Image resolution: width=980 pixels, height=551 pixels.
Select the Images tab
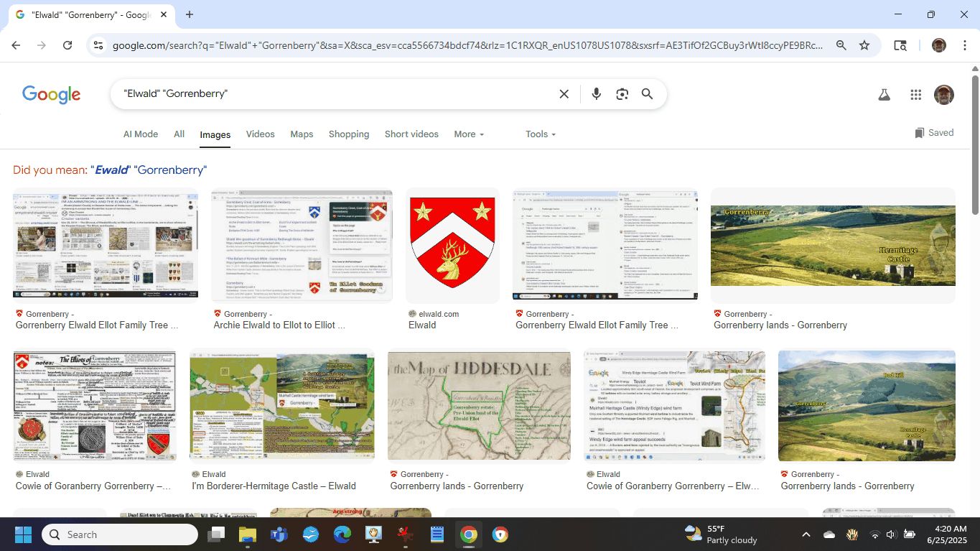tap(215, 135)
